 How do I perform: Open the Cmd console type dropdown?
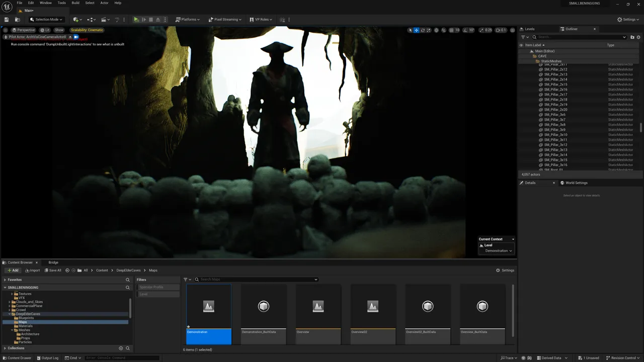click(73, 358)
